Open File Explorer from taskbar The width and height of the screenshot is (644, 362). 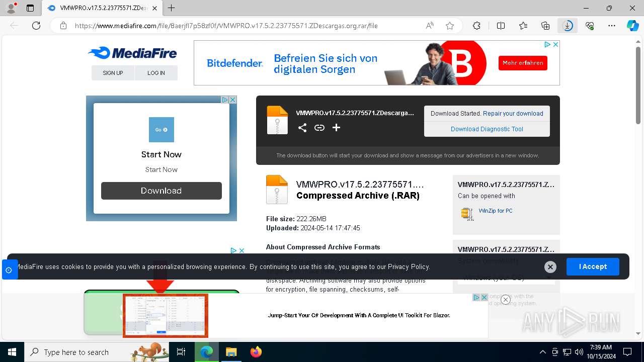[231, 352]
